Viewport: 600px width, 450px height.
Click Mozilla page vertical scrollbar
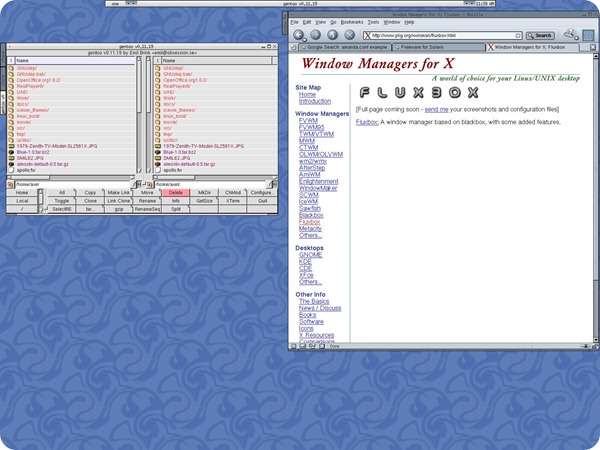595,198
